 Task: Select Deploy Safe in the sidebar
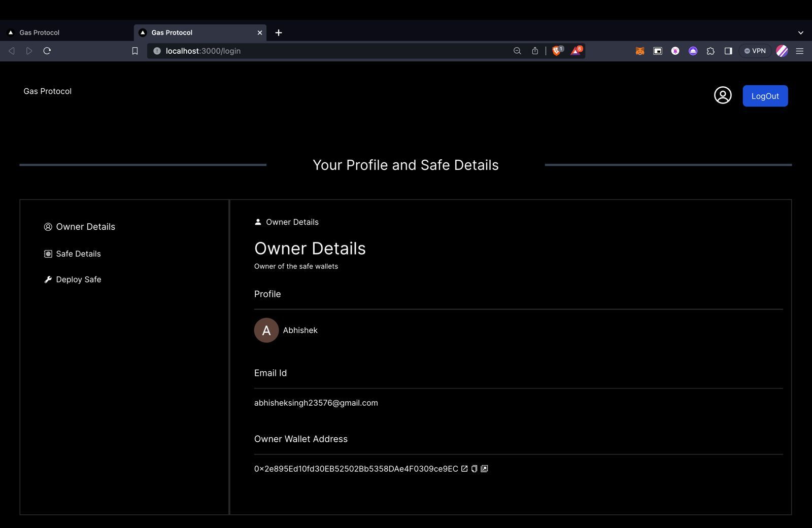point(73,279)
